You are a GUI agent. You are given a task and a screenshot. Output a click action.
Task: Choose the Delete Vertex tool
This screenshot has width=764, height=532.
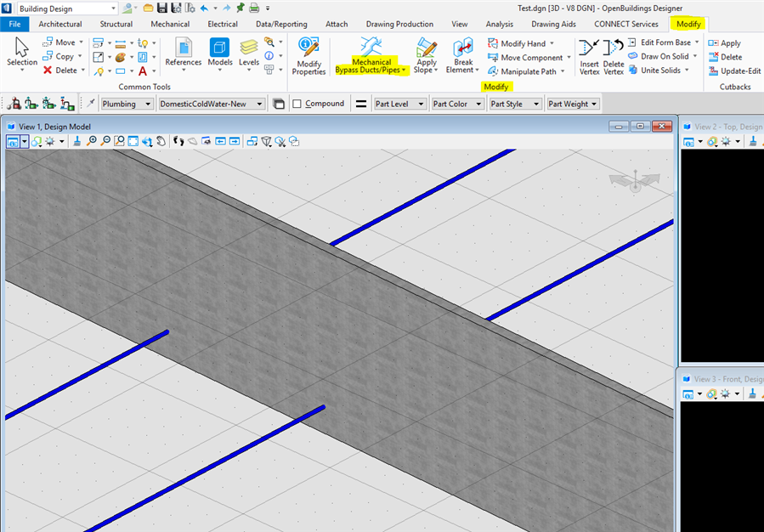pyautogui.click(x=614, y=56)
